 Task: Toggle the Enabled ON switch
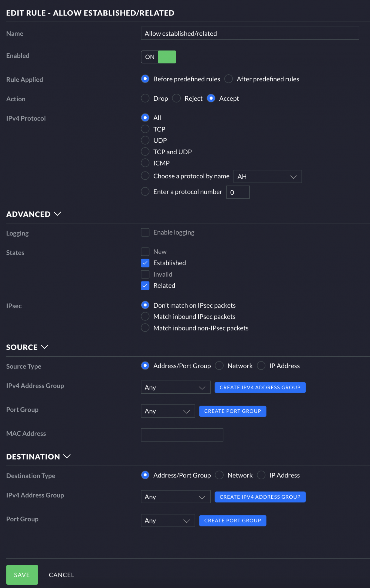point(159,57)
